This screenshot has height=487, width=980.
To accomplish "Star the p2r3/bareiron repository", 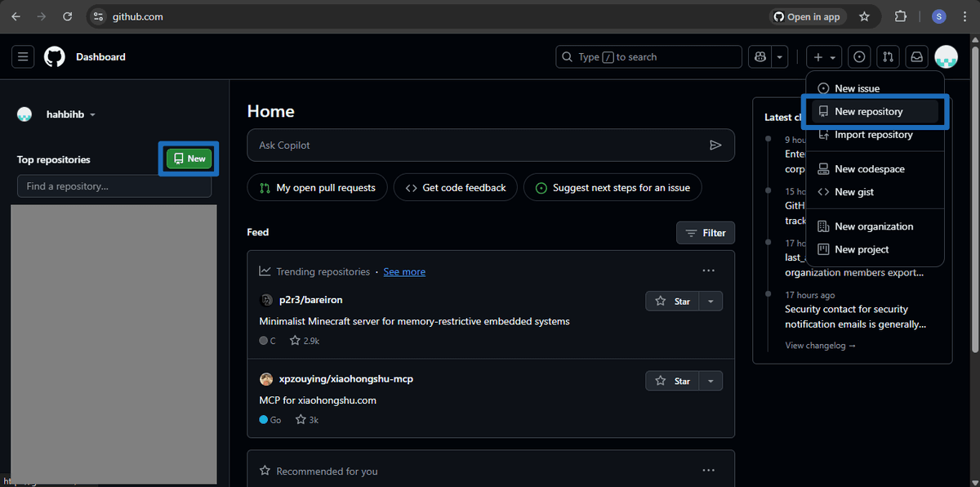I will coord(674,301).
